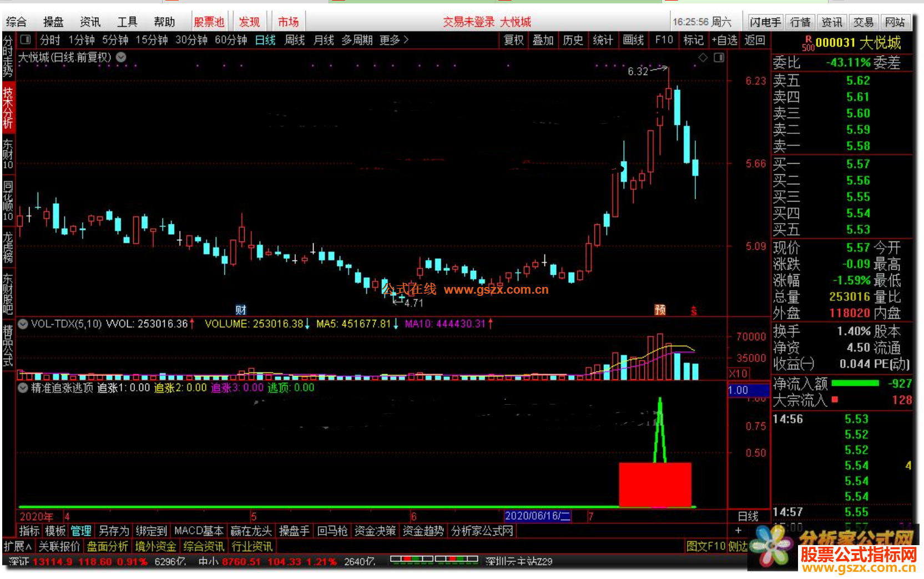The width and height of the screenshot is (924, 579).
Task: Activate the 画线 drawing tool
Action: [x=633, y=40]
